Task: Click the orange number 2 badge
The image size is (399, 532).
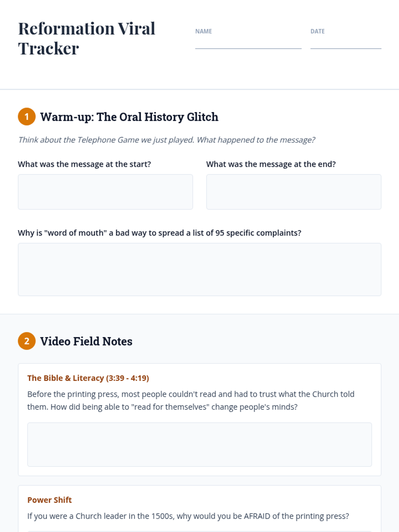Action: point(27,341)
